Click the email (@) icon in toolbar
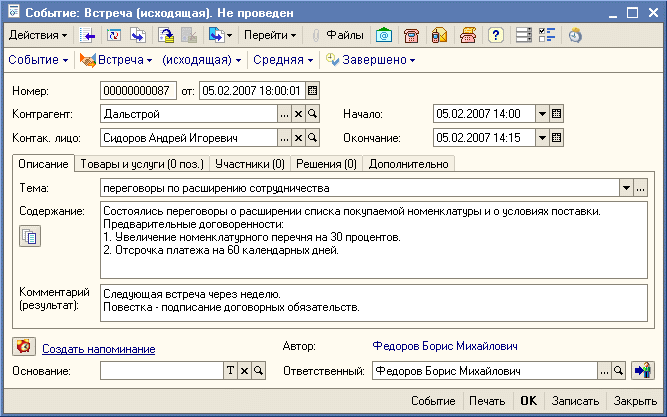 [x=384, y=35]
